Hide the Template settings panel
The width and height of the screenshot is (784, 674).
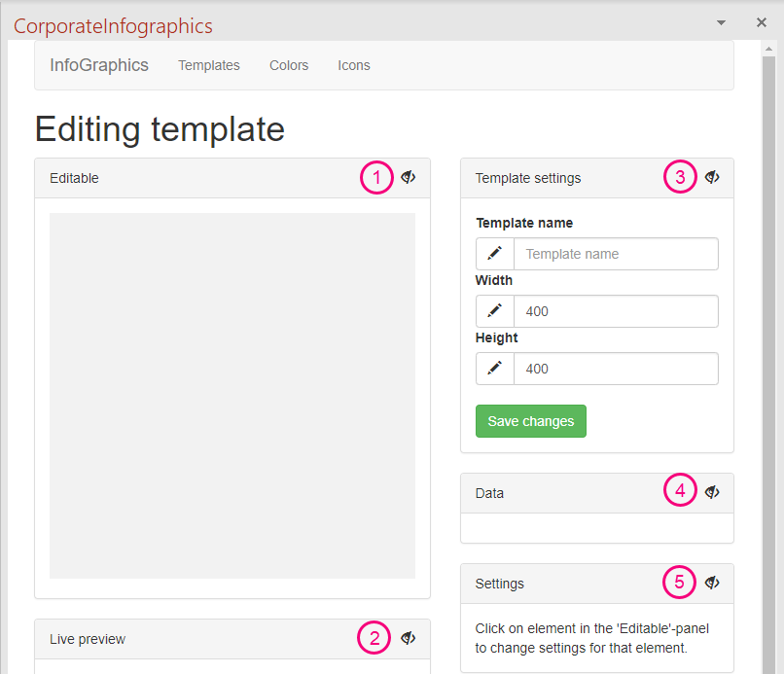point(712,177)
